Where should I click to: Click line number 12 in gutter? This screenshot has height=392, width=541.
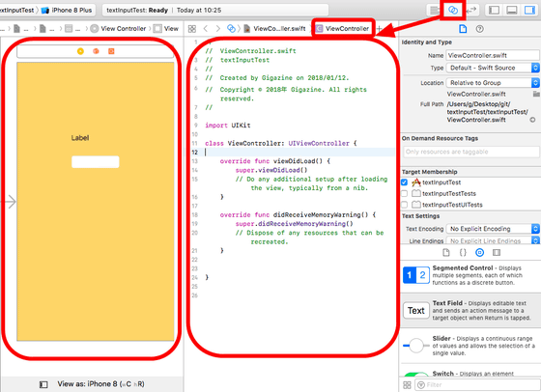tap(195, 152)
